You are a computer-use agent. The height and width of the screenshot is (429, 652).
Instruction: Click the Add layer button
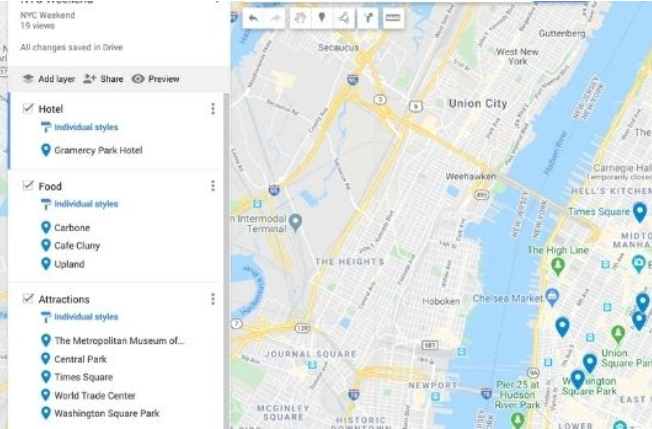pyautogui.click(x=49, y=79)
